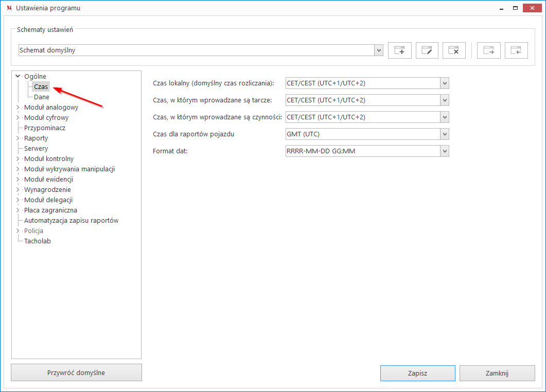Screen dimensions: 546x392
Task: Select Moduł kontrolny in the tree
Action: click(49, 159)
